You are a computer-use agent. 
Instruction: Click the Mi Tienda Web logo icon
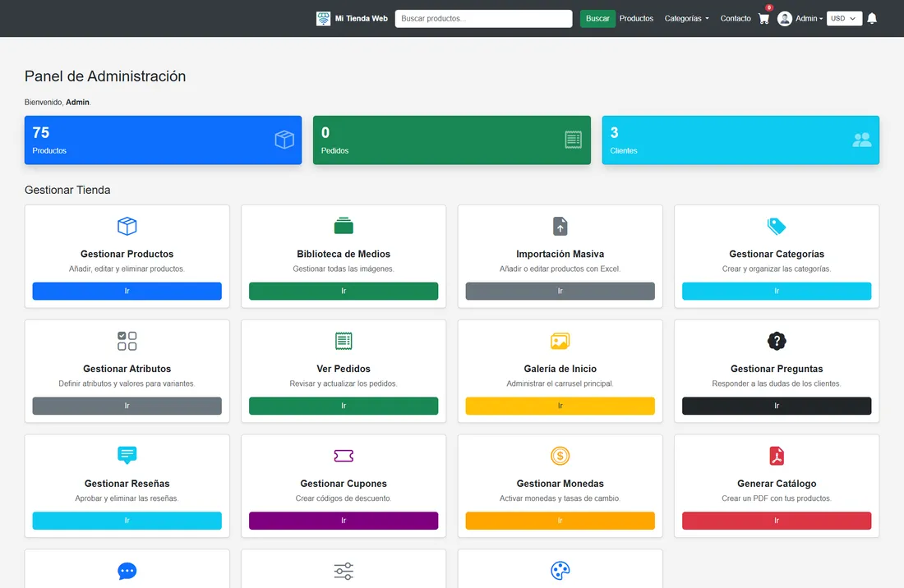(323, 18)
